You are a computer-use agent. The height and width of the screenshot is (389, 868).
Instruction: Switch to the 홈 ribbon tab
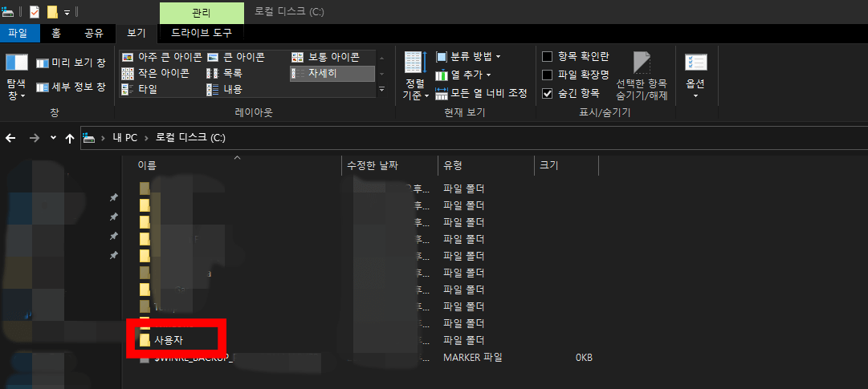click(56, 33)
